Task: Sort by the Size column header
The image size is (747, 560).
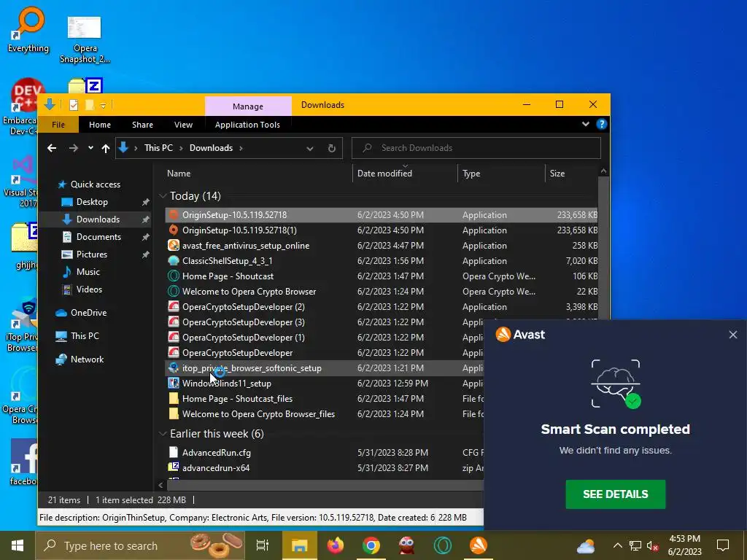Action: [557, 174]
